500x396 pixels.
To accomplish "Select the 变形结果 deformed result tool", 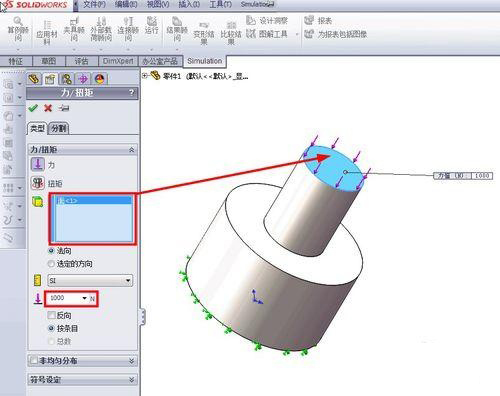I will pos(204,33).
